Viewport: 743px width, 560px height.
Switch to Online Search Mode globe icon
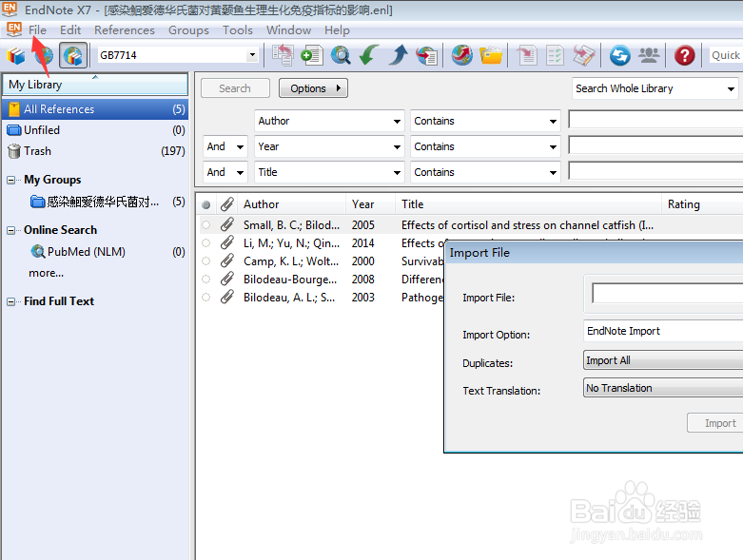coord(44,55)
